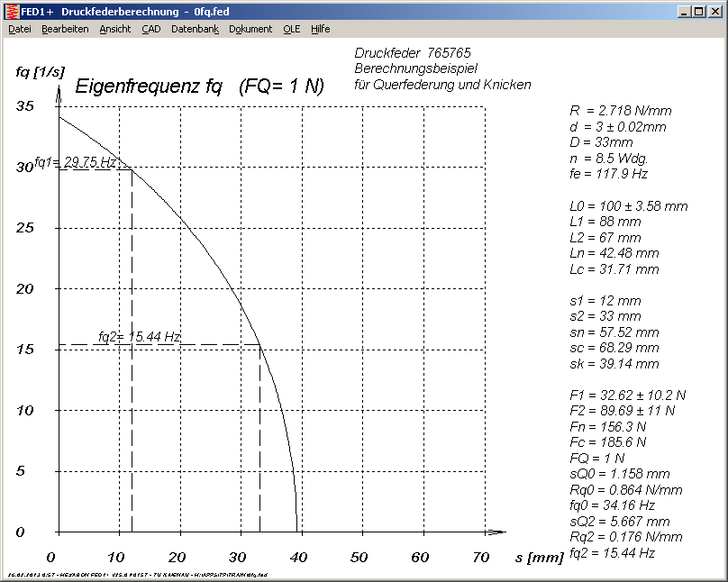The height and width of the screenshot is (582, 728).
Task: Click the s [mm] x-axis label
Action: click(x=540, y=556)
